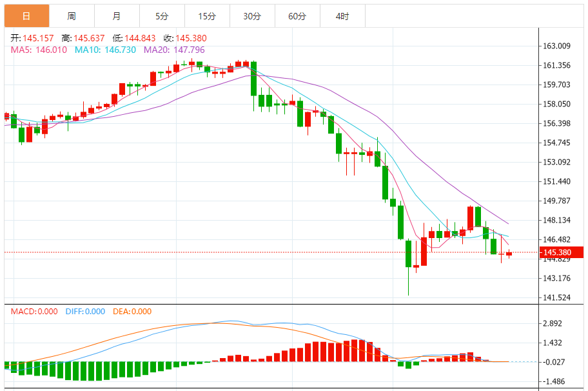Open the 30分 timeframe tab

tap(252, 16)
